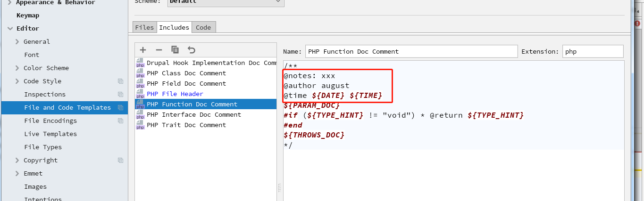The width and height of the screenshot is (644, 201).
Task: Switch to the Files tab
Action: [144, 27]
